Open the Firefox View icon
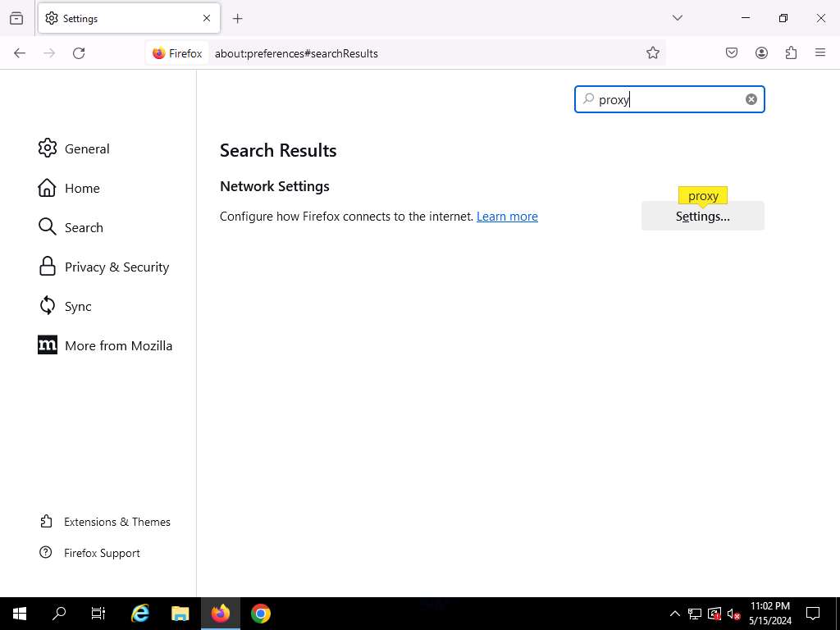The height and width of the screenshot is (630, 840). pos(16,18)
